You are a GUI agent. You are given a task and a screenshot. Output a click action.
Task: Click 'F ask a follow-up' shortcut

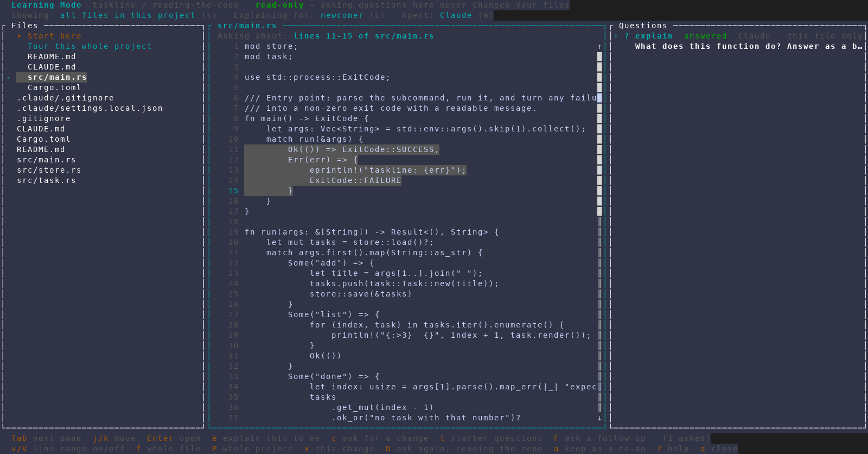click(x=599, y=439)
